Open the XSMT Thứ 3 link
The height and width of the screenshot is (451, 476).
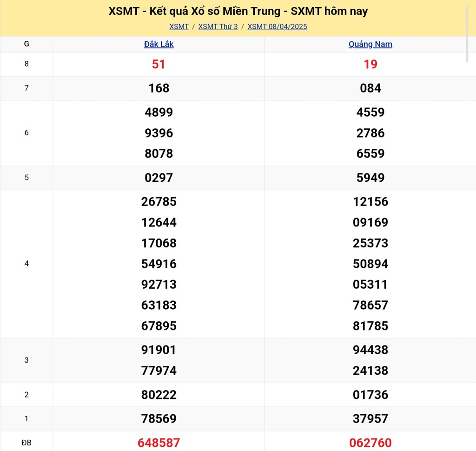coord(218,27)
